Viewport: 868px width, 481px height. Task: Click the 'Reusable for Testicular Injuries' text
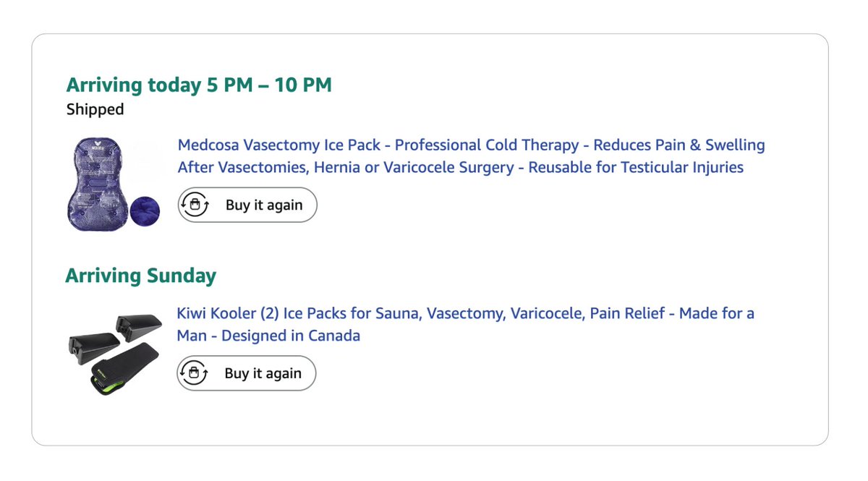click(x=636, y=168)
